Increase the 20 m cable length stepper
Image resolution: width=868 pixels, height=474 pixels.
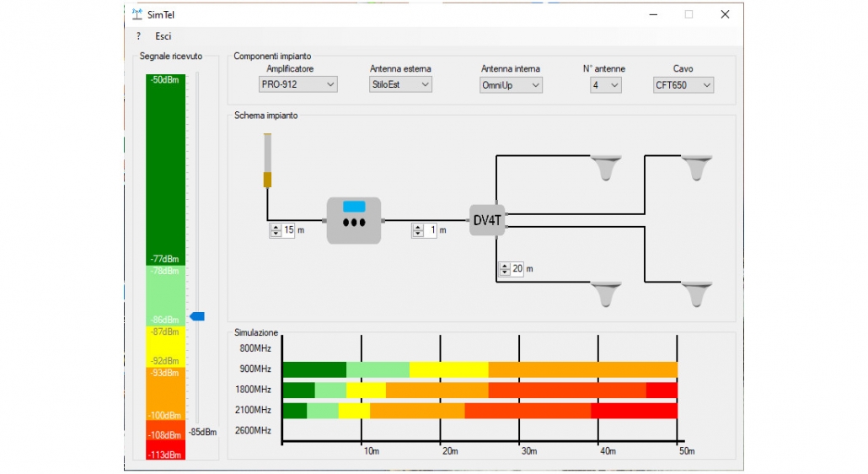[504, 266]
